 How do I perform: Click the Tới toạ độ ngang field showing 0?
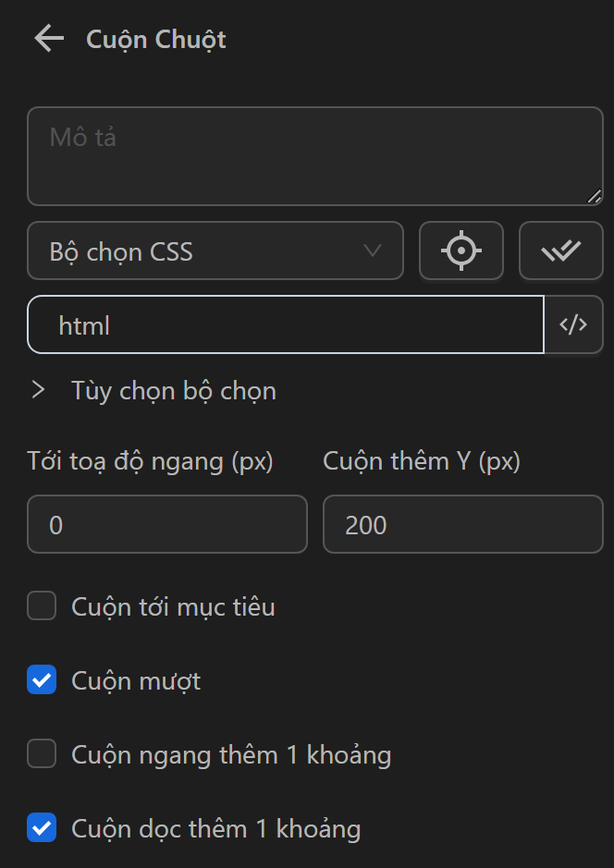pos(166,524)
